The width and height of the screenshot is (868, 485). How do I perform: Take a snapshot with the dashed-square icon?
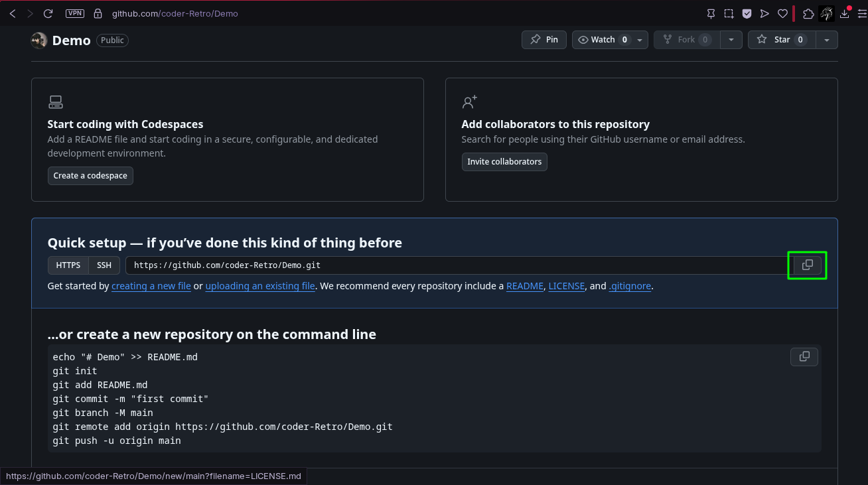coord(729,13)
